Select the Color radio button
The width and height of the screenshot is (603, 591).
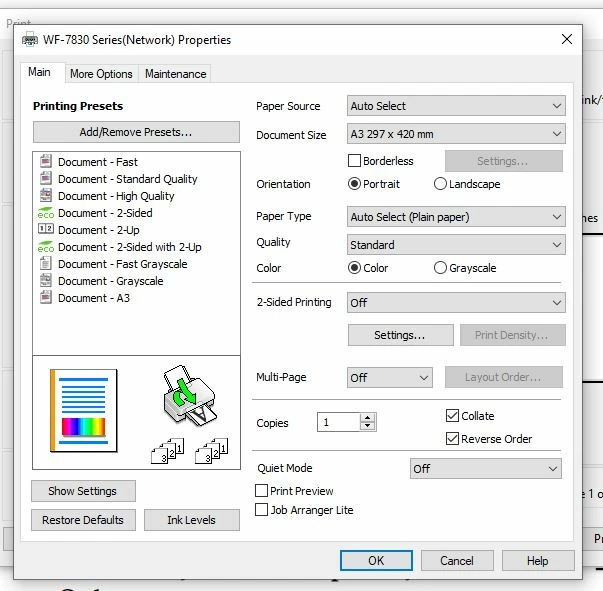point(354,268)
